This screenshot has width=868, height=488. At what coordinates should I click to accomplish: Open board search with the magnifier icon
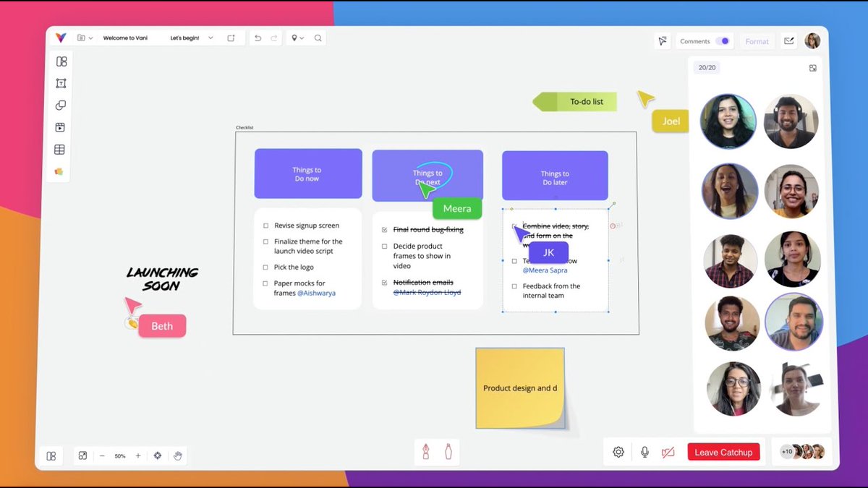pyautogui.click(x=317, y=38)
